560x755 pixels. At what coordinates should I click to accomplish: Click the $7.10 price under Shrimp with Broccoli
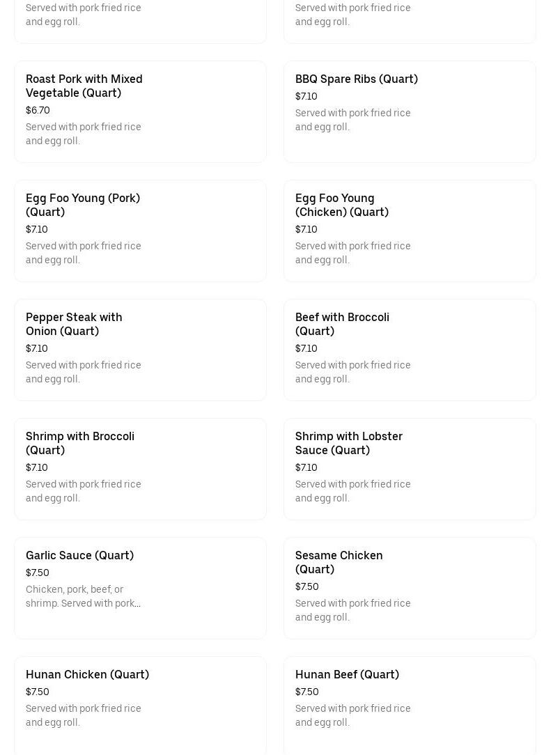click(37, 467)
